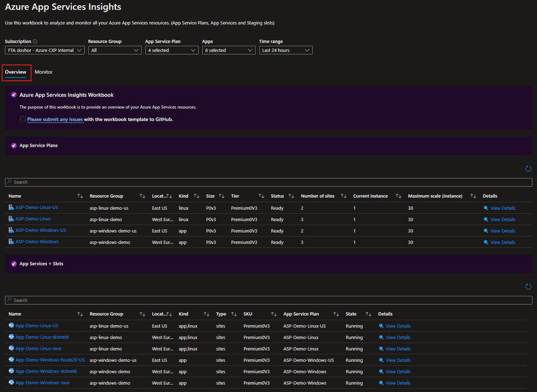The image size is (537, 392).
Task: Select 'asp-linux-demo-us' cell in plans table
Action: (109, 208)
